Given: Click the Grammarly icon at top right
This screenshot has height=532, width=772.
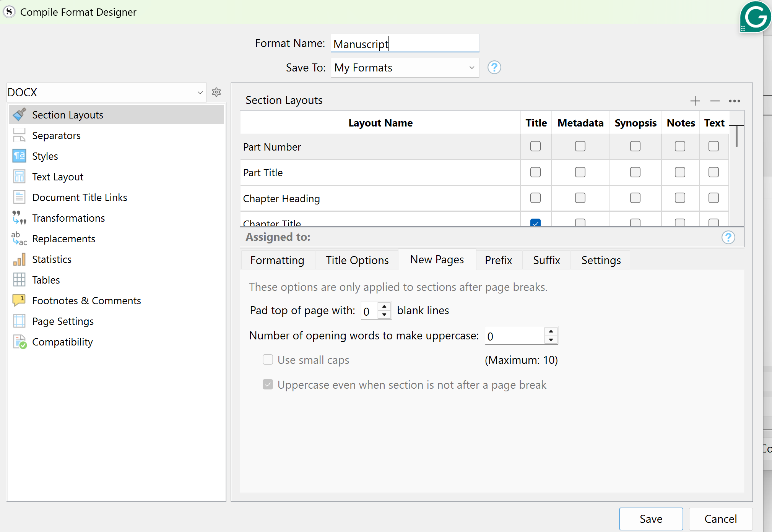Looking at the screenshot, I should (755, 17).
